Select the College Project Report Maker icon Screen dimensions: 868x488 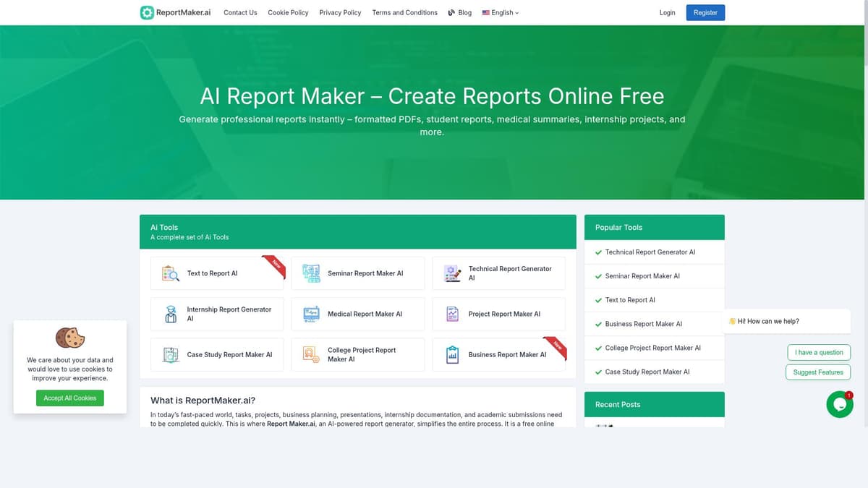pyautogui.click(x=311, y=354)
